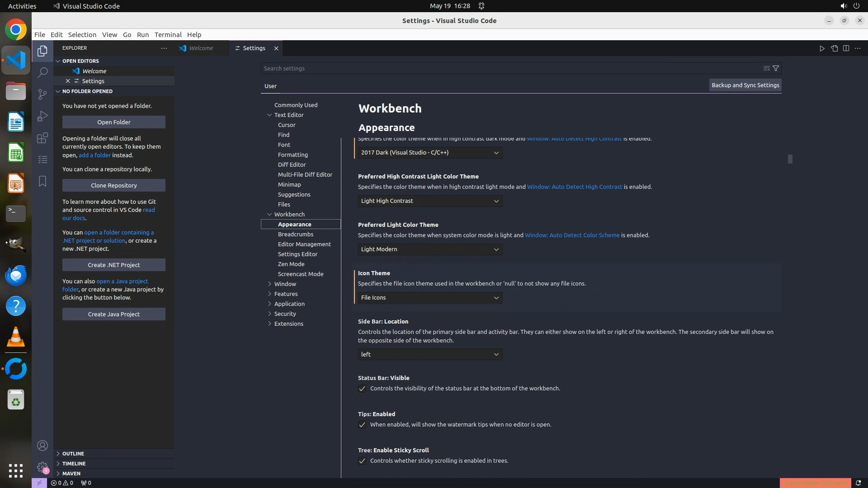Click Backup and Sync Settings button
This screenshot has width=868, height=488.
point(745,85)
